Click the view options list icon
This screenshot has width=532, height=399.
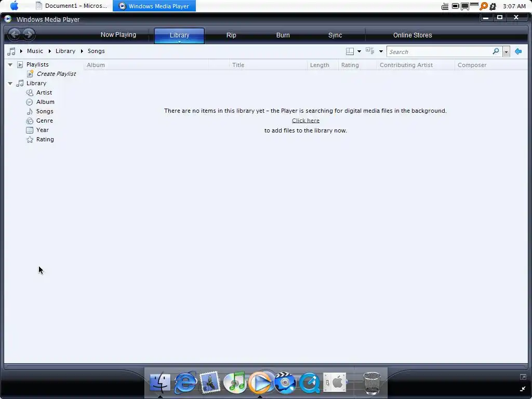click(x=370, y=51)
